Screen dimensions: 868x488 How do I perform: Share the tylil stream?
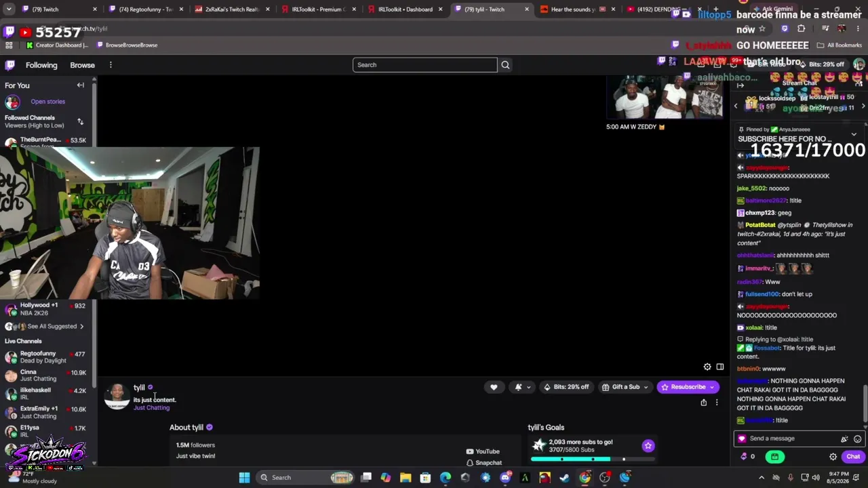(x=703, y=403)
